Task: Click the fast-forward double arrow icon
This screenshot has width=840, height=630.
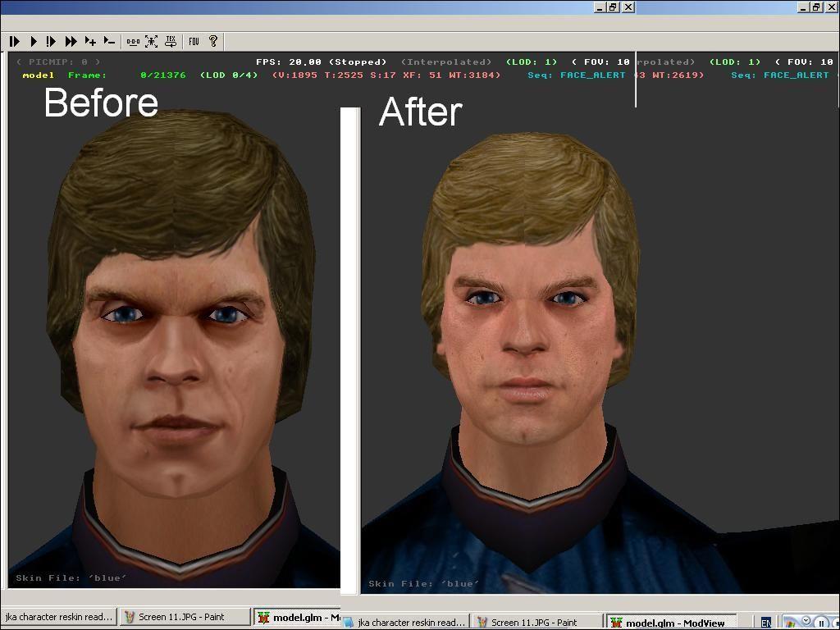Action: tap(71, 41)
